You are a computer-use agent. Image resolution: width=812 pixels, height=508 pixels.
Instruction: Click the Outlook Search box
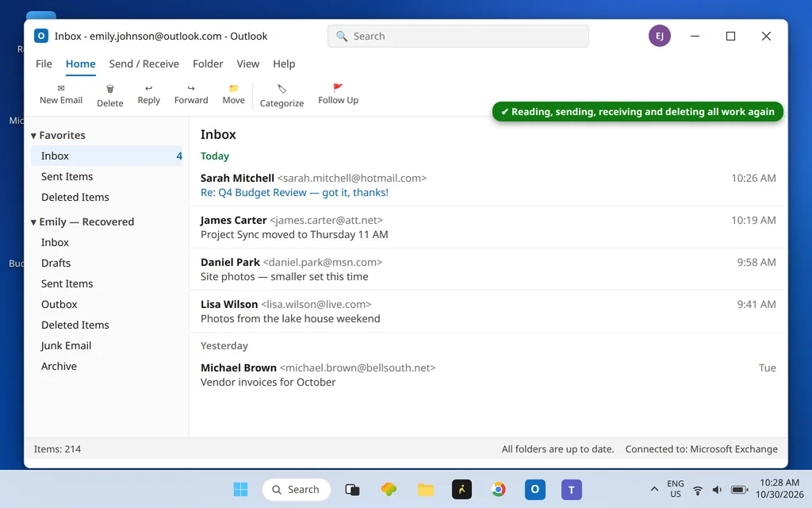coord(458,37)
